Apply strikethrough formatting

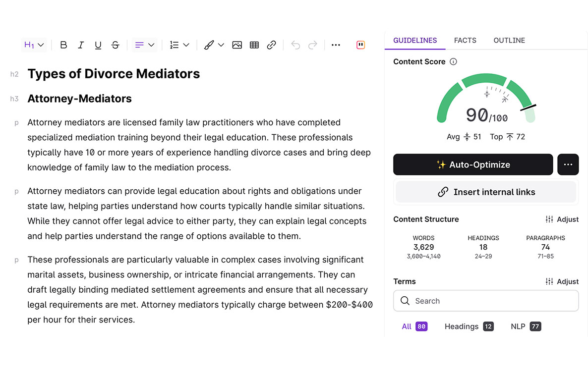(x=115, y=45)
